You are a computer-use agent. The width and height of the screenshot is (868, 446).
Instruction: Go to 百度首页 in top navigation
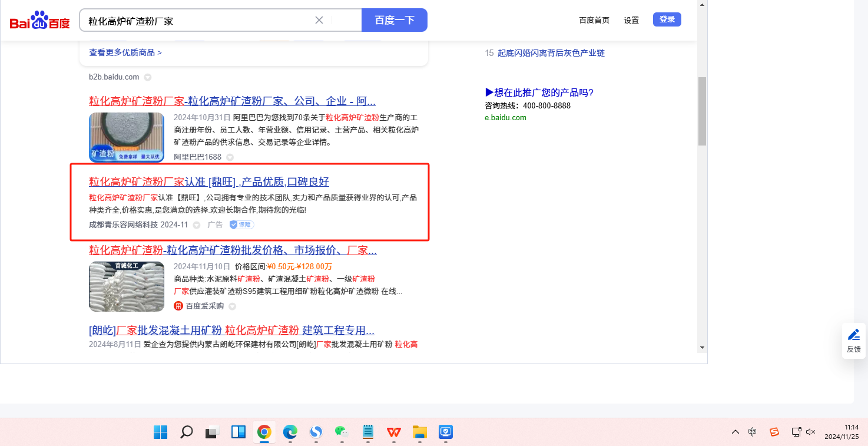(594, 20)
